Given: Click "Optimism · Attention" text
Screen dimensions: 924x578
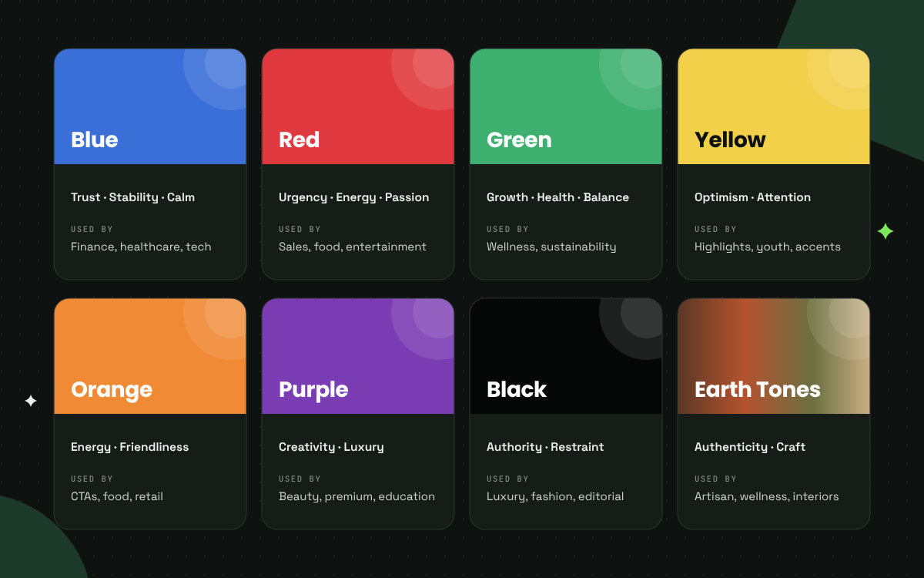Looking at the screenshot, I should (x=752, y=197).
